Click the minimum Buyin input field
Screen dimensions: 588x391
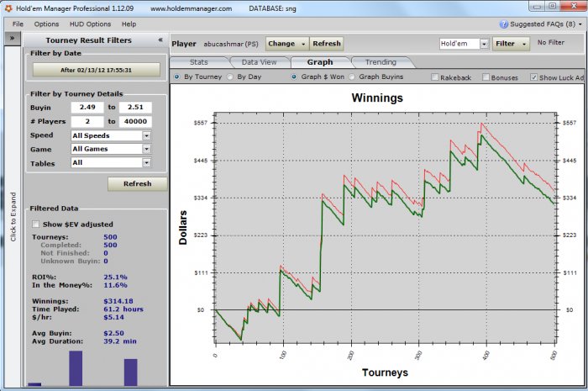pos(87,108)
